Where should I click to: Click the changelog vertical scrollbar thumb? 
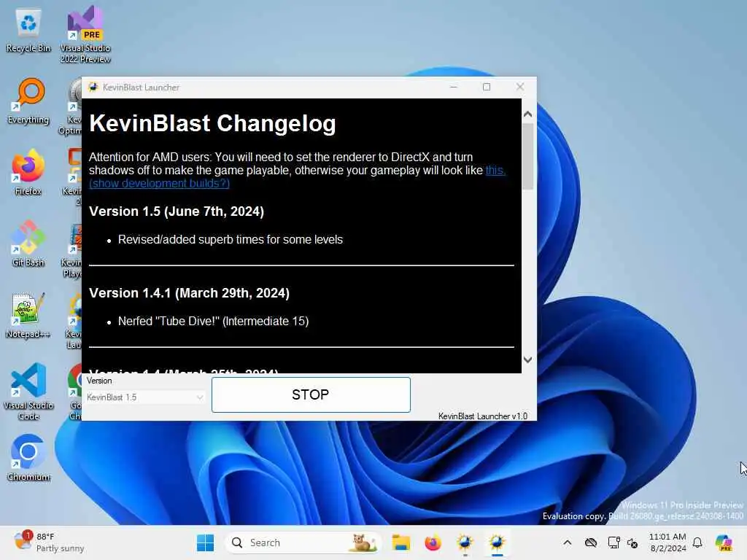click(x=527, y=157)
